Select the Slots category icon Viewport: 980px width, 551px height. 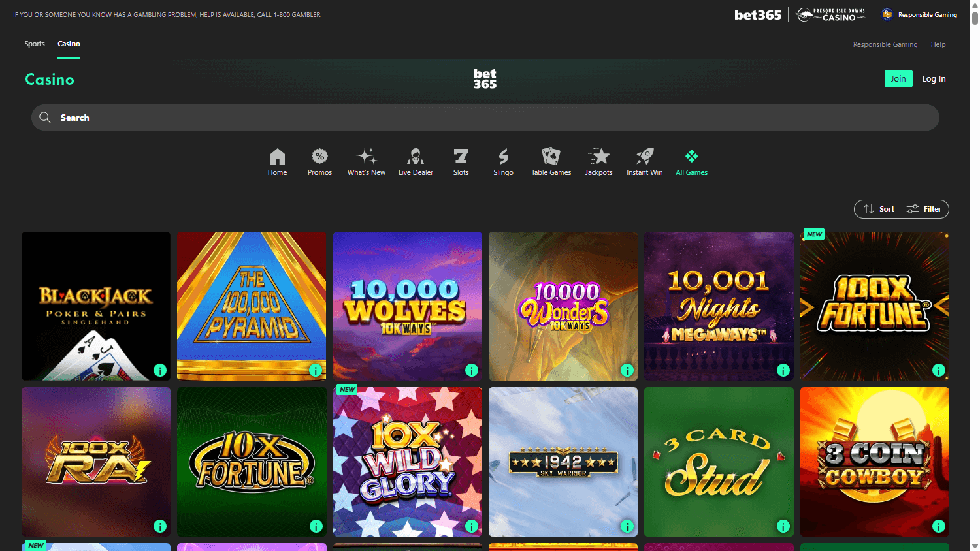[461, 157]
